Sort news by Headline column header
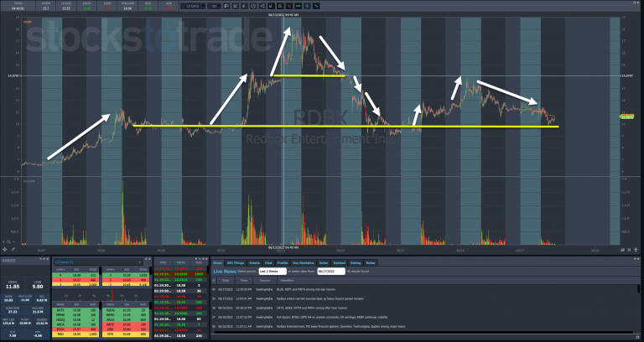The width and height of the screenshot is (644, 342). click(287, 281)
